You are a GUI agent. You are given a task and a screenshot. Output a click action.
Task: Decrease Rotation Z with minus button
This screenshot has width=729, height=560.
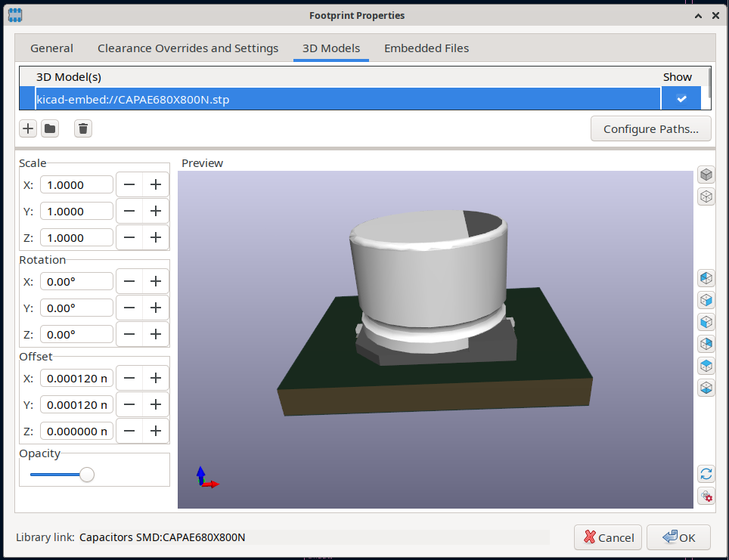(x=129, y=334)
